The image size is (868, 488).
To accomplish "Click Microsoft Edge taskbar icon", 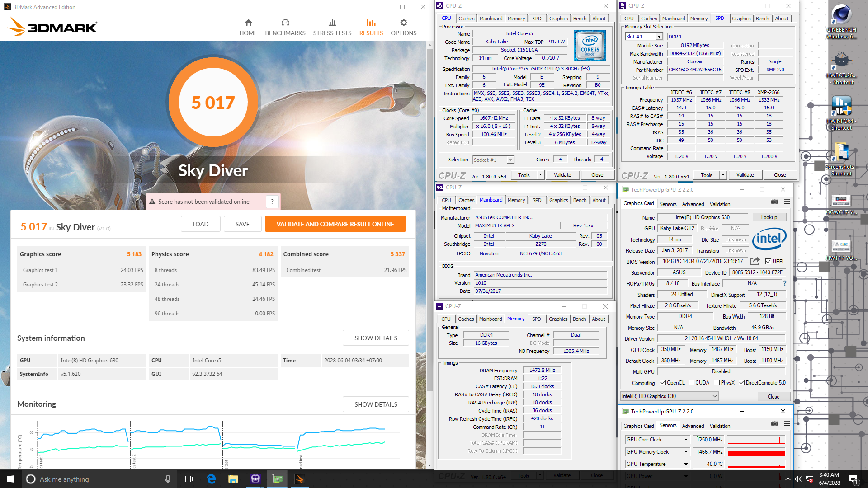I will 211,479.
